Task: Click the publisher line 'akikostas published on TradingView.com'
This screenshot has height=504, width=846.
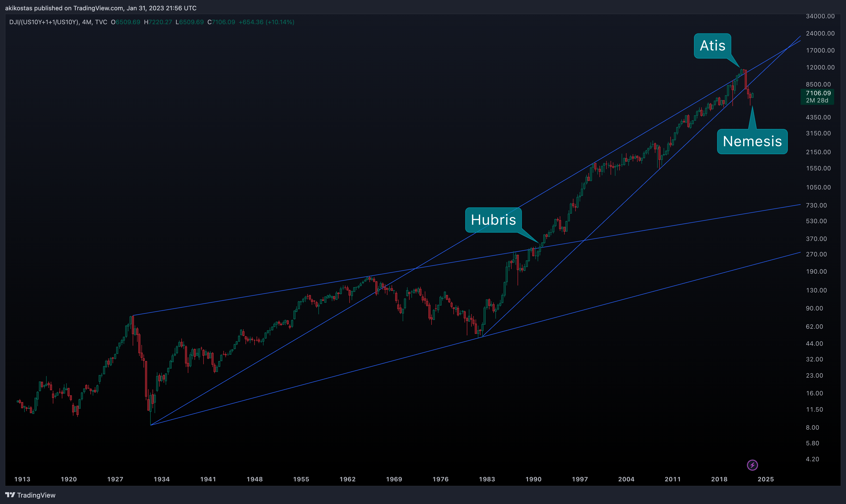Action: coord(64,8)
